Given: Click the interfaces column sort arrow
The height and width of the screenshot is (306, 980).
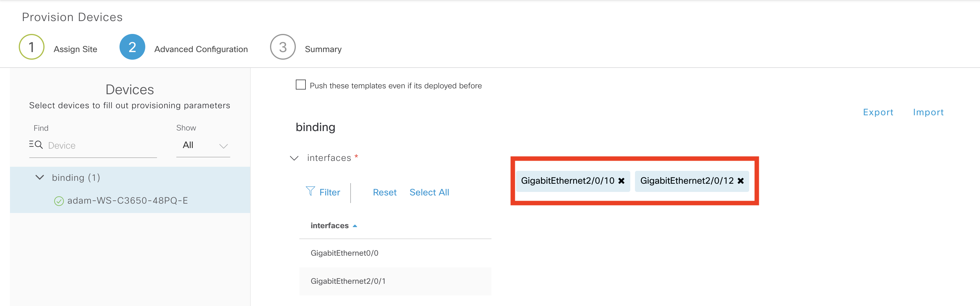Looking at the screenshot, I should coord(355,226).
